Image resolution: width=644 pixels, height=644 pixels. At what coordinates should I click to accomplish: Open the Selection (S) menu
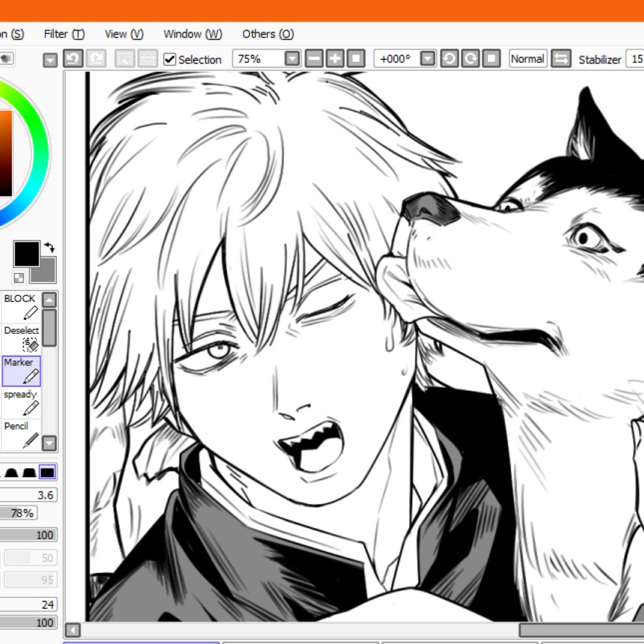pyautogui.click(x=11, y=34)
